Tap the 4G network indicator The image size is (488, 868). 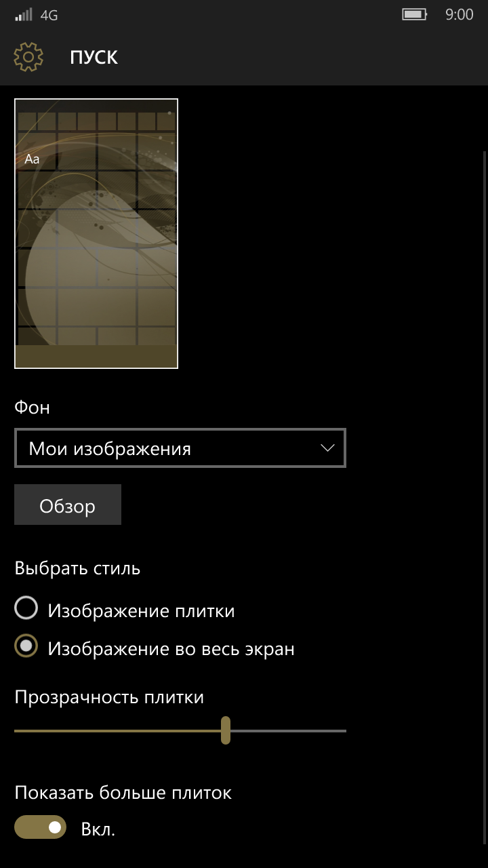pos(49,15)
